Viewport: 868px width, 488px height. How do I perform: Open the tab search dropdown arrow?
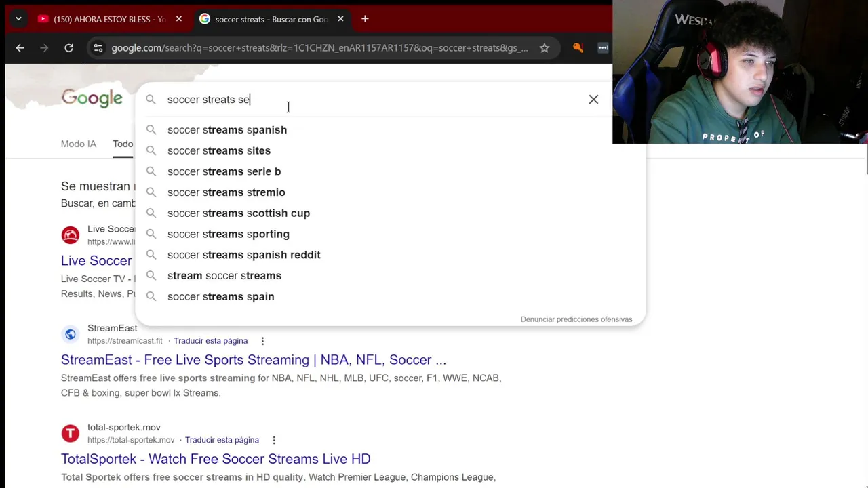pyautogui.click(x=18, y=19)
